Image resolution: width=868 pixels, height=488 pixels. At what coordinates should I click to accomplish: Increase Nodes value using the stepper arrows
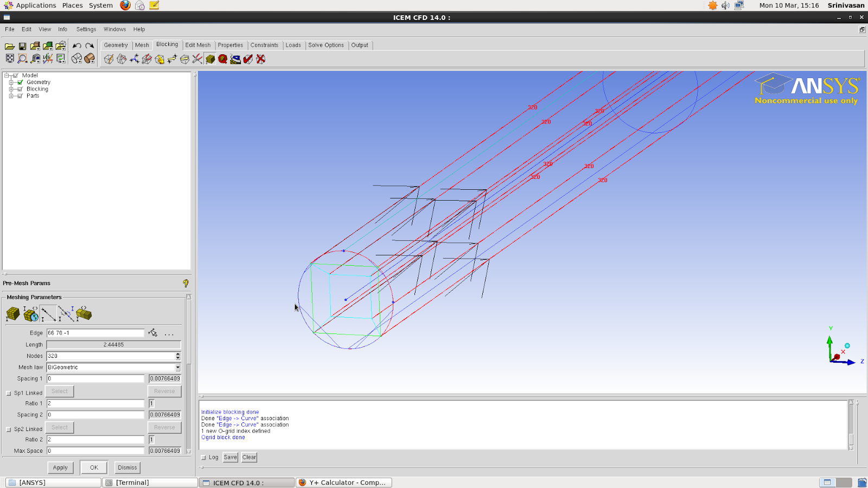click(x=177, y=354)
